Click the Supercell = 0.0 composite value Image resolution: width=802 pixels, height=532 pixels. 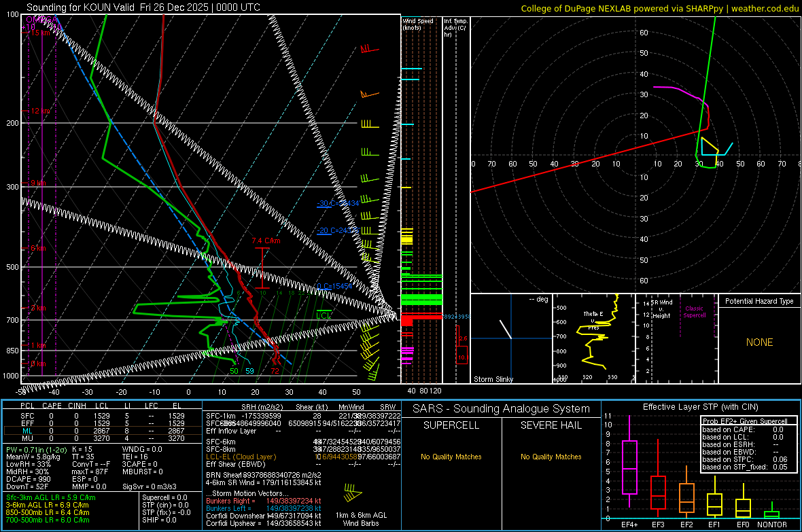tap(164, 497)
